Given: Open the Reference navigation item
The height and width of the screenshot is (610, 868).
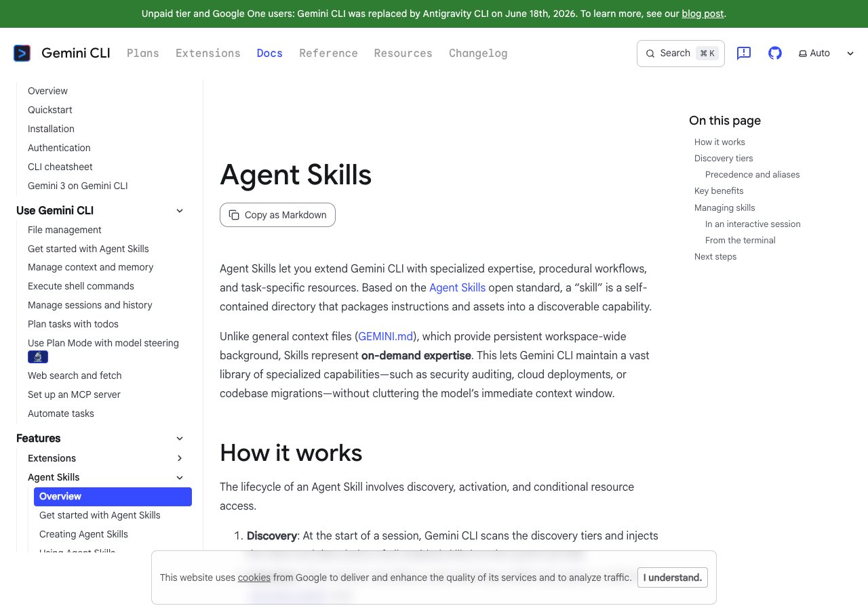Looking at the screenshot, I should click(328, 53).
